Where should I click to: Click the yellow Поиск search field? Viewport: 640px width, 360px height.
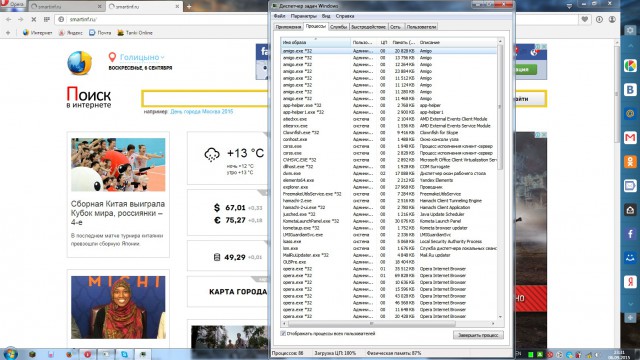pos(206,99)
